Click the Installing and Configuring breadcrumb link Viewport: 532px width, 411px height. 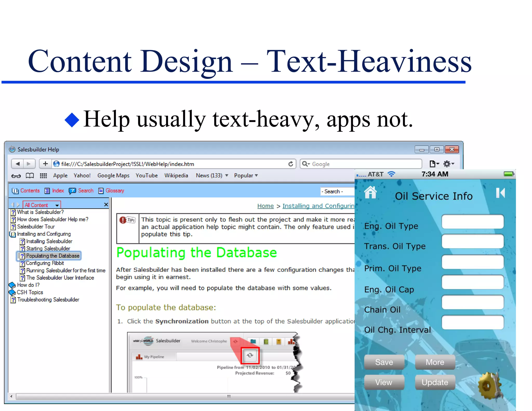coord(318,206)
